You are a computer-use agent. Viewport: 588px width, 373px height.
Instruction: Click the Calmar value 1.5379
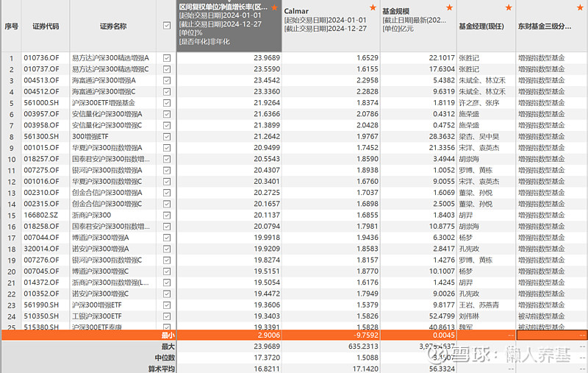(x=367, y=305)
